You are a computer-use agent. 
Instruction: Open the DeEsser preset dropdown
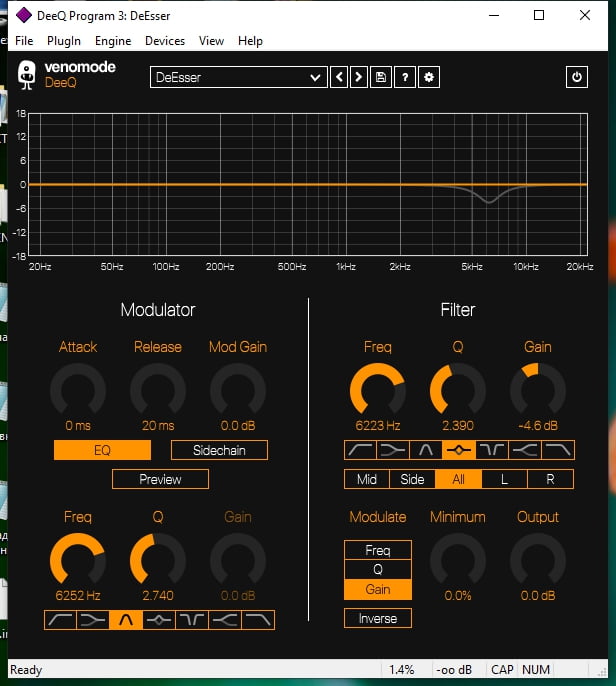point(238,77)
